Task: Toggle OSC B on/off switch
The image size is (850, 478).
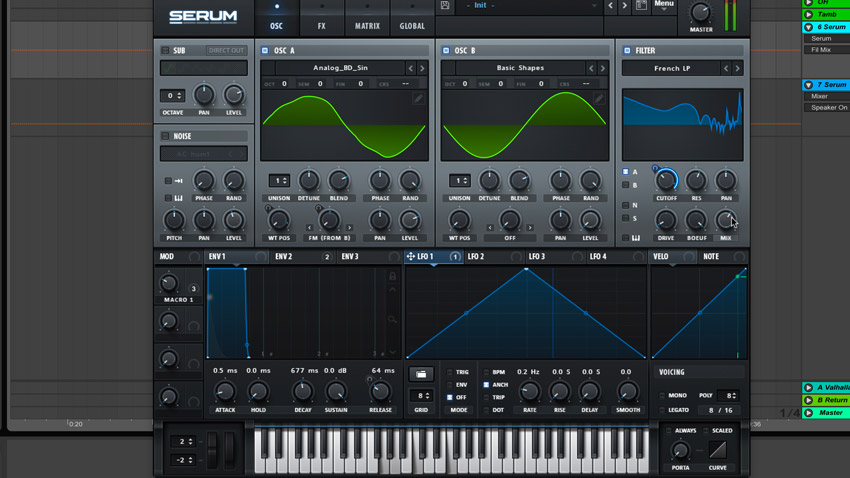Action: 446,50
